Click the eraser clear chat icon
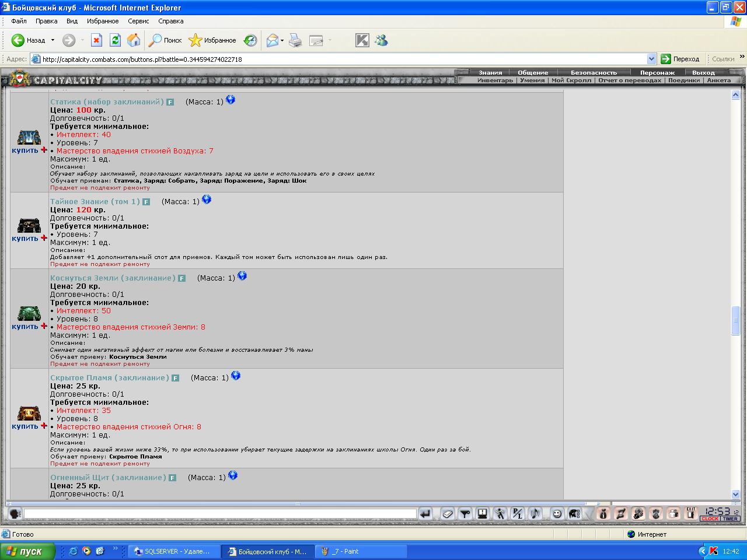This screenshot has width=747, height=560. point(448,514)
